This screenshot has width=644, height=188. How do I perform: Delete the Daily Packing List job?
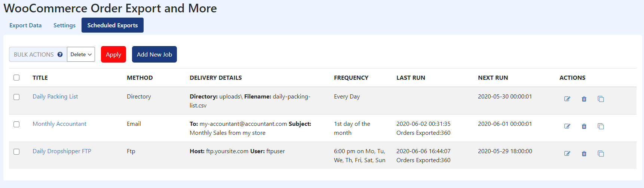tap(584, 99)
